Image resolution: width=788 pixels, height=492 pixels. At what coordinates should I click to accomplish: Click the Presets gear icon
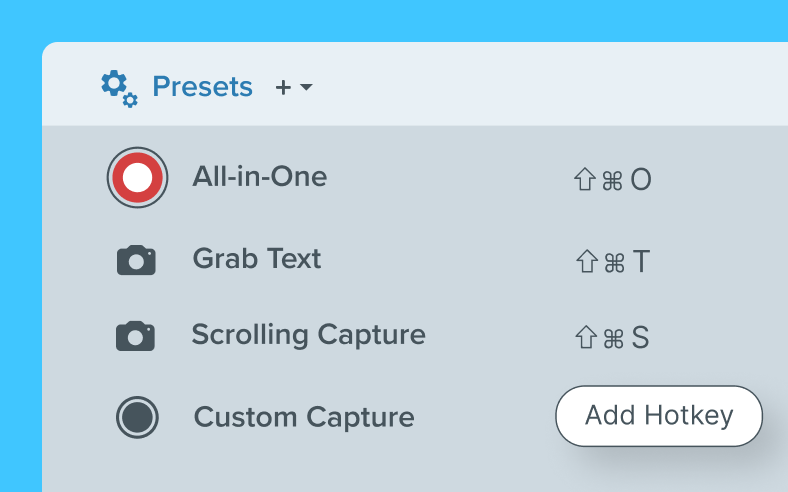[x=119, y=88]
